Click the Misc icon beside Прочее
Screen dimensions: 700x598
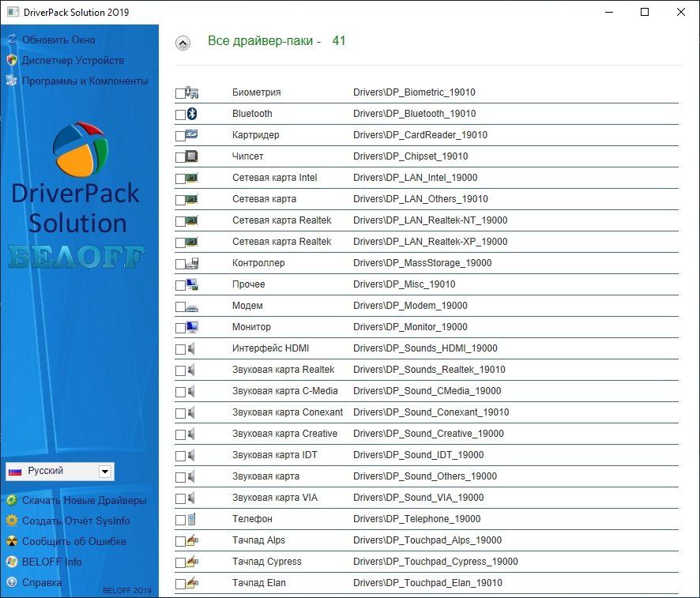(192, 284)
